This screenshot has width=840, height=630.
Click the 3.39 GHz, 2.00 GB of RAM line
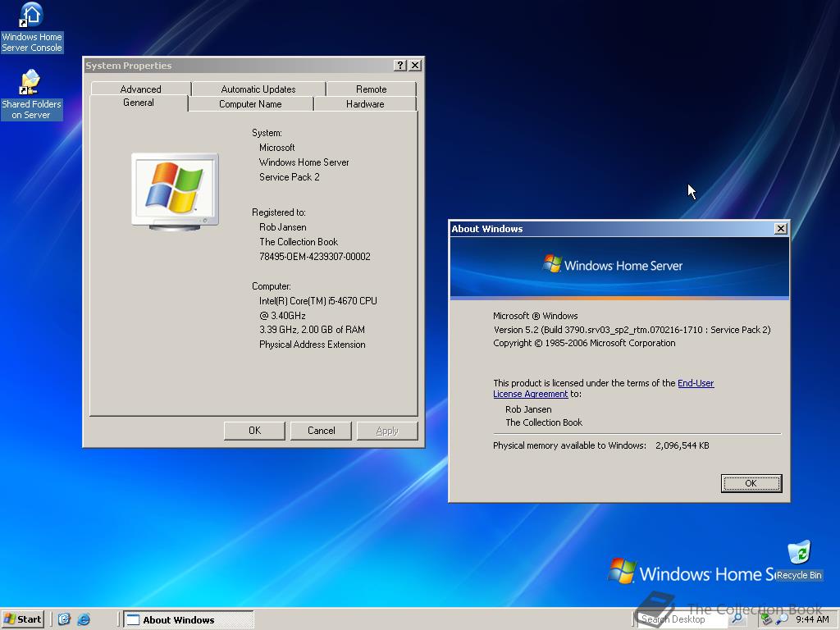(x=312, y=330)
